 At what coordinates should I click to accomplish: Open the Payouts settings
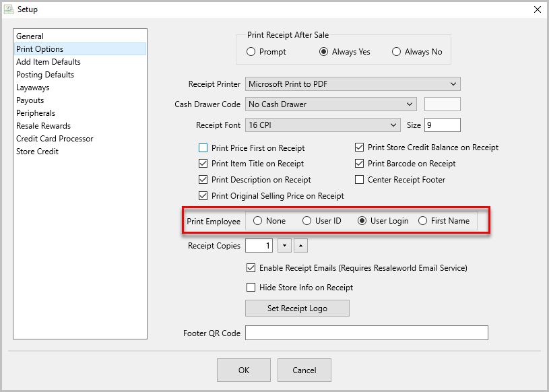[x=80, y=100]
